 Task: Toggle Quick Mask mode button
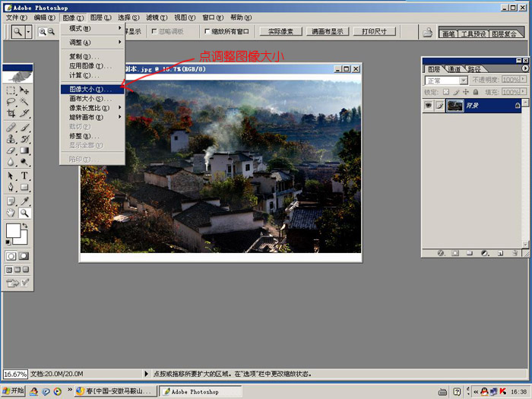click(24, 257)
